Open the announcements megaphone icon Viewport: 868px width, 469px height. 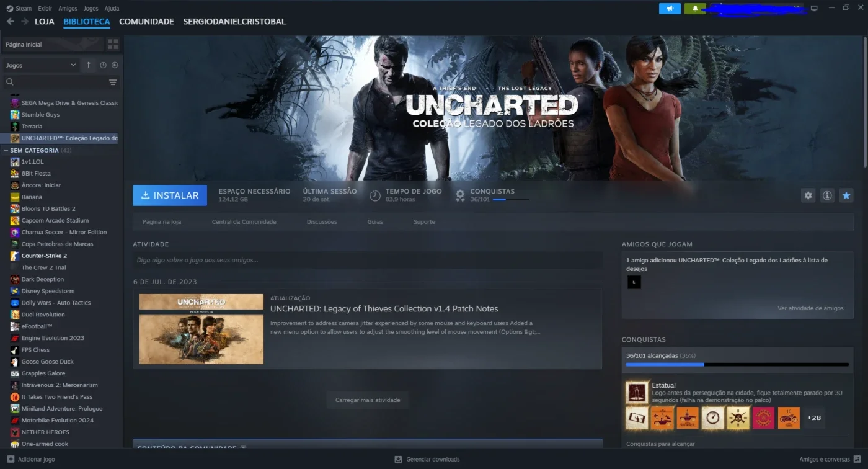coord(670,9)
